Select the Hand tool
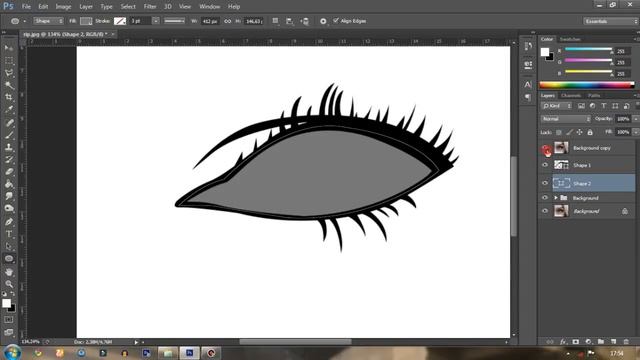 point(9,272)
